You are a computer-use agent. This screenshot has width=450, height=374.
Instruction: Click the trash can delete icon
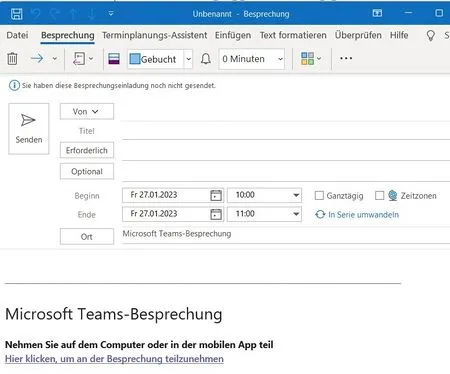coord(12,59)
